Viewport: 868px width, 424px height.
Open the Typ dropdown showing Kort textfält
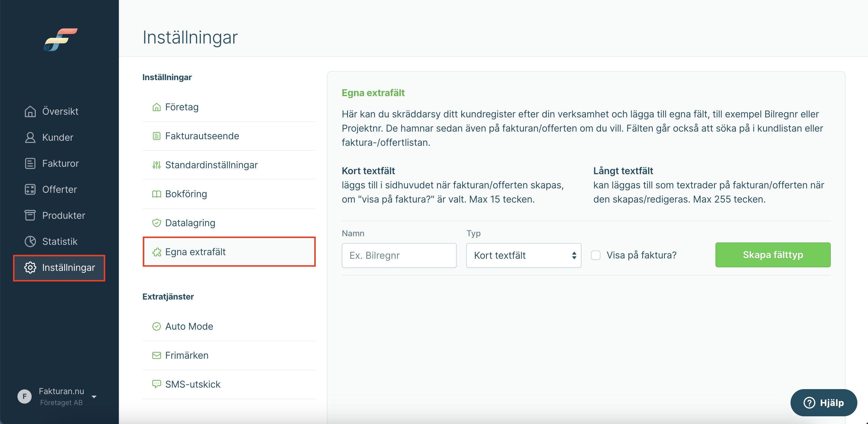click(524, 255)
